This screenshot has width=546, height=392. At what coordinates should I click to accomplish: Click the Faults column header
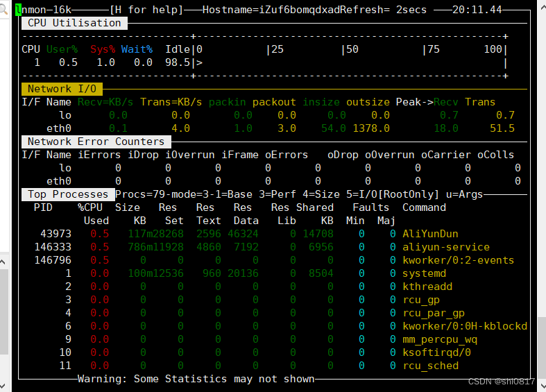[x=371, y=207]
